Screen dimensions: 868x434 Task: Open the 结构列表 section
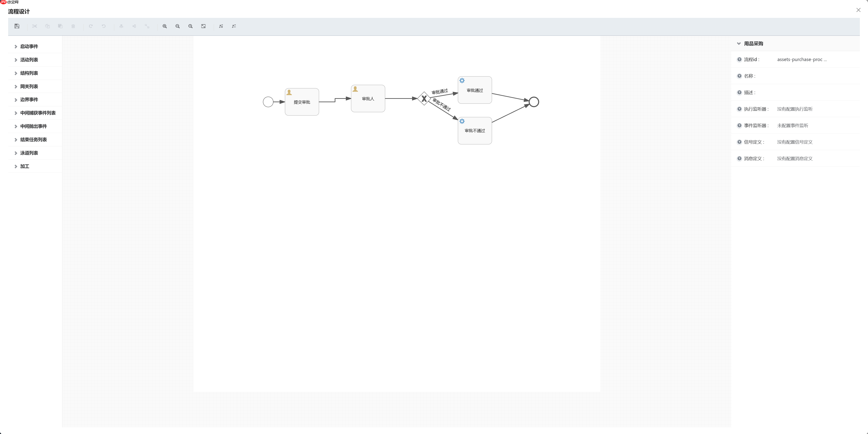(29, 73)
